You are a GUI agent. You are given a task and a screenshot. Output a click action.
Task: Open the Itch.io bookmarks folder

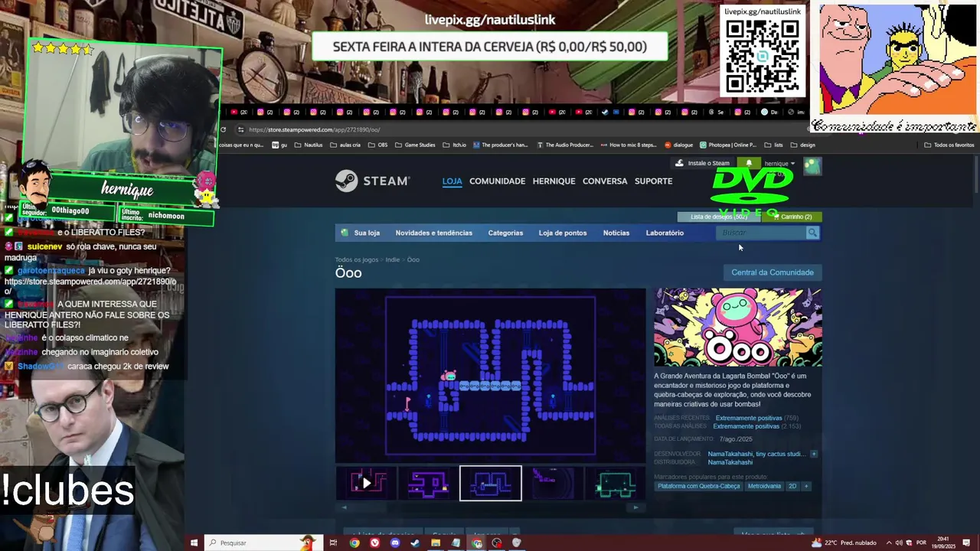[454, 145]
